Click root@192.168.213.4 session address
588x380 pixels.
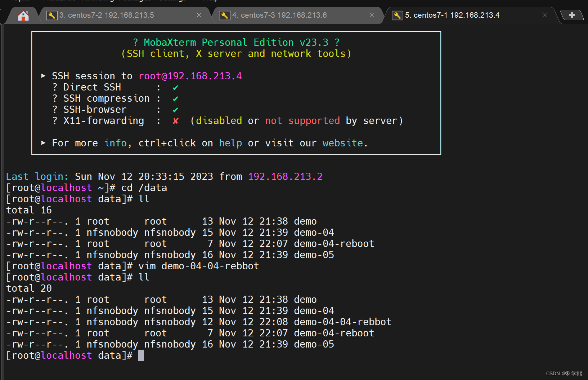click(190, 76)
